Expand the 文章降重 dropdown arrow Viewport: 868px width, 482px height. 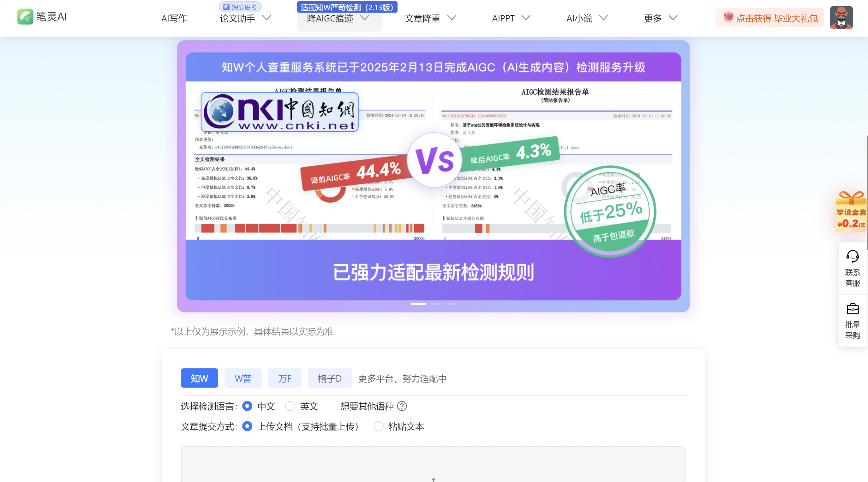452,18
